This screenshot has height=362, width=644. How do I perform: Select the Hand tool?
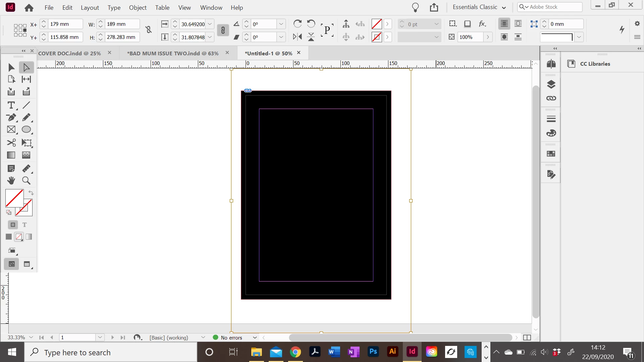(x=11, y=181)
